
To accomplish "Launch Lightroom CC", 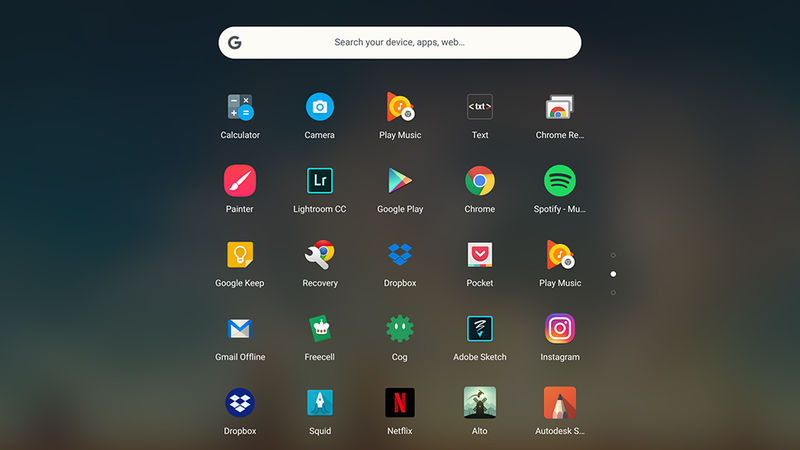I will pos(320,181).
